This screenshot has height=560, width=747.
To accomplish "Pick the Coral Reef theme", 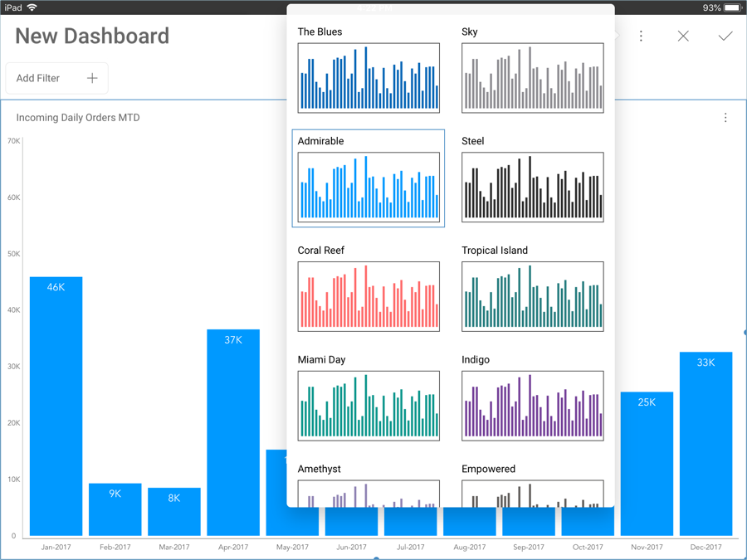I will click(x=369, y=296).
